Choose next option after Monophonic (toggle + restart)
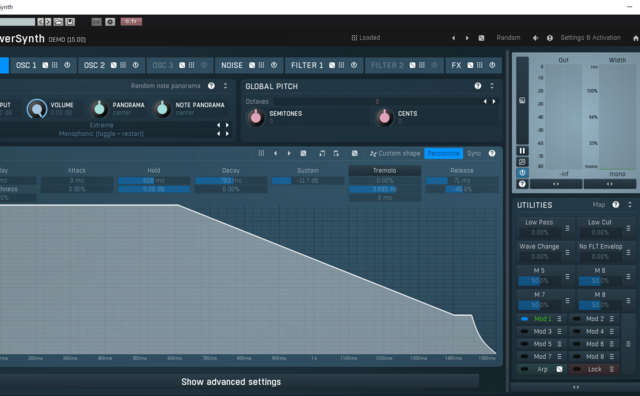The image size is (640, 396). tap(227, 133)
